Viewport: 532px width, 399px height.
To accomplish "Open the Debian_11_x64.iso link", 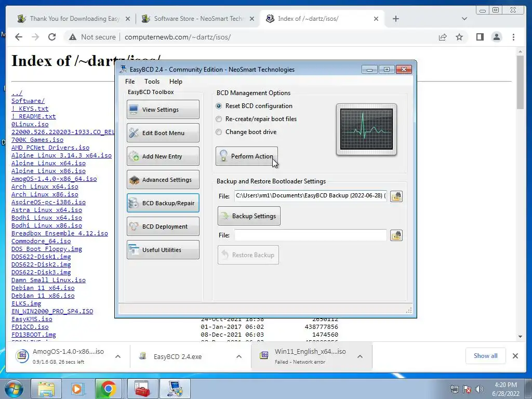I will click(43, 288).
